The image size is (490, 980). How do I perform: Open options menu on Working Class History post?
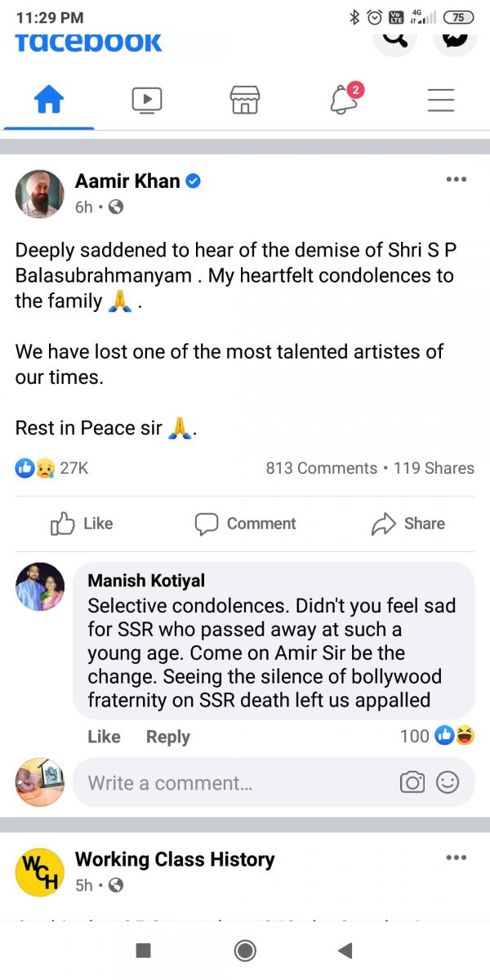pyautogui.click(x=456, y=857)
